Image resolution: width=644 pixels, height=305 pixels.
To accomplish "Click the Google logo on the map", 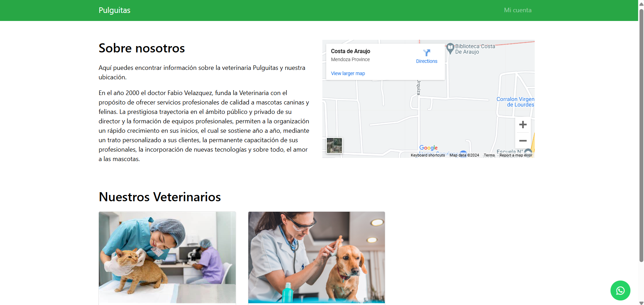I will (x=428, y=148).
